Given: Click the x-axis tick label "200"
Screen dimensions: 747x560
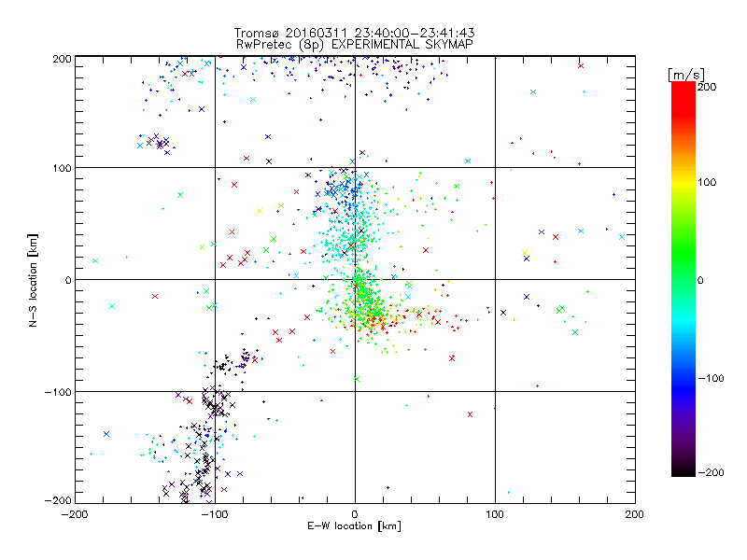Looking at the screenshot, I should coord(635,514).
